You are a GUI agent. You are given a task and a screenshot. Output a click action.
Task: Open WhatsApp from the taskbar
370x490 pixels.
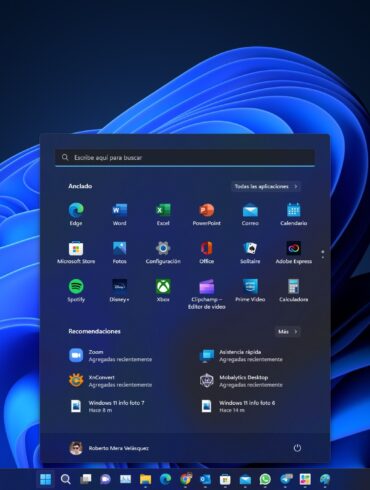(x=265, y=479)
